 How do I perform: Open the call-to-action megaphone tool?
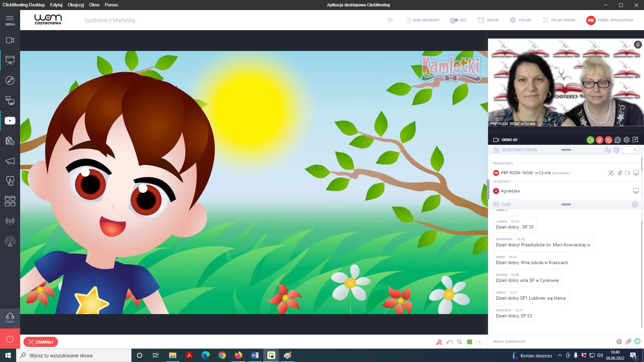pyautogui.click(x=10, y=161)
